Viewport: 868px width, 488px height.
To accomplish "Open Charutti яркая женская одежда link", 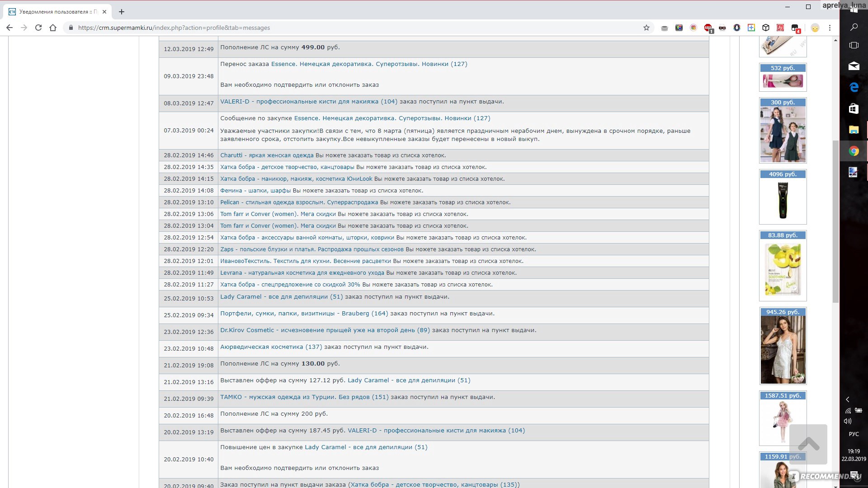I will (x=267, y=155).
